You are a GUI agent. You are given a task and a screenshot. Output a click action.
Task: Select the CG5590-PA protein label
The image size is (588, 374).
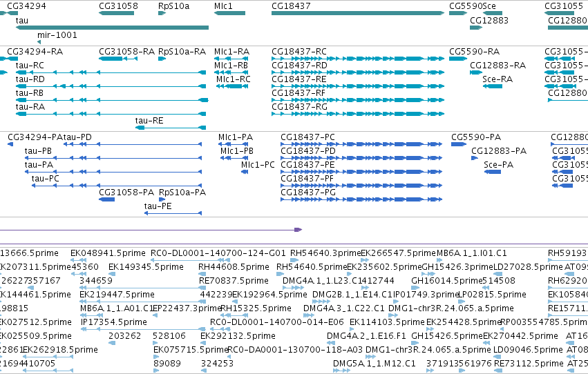(476, 137)
